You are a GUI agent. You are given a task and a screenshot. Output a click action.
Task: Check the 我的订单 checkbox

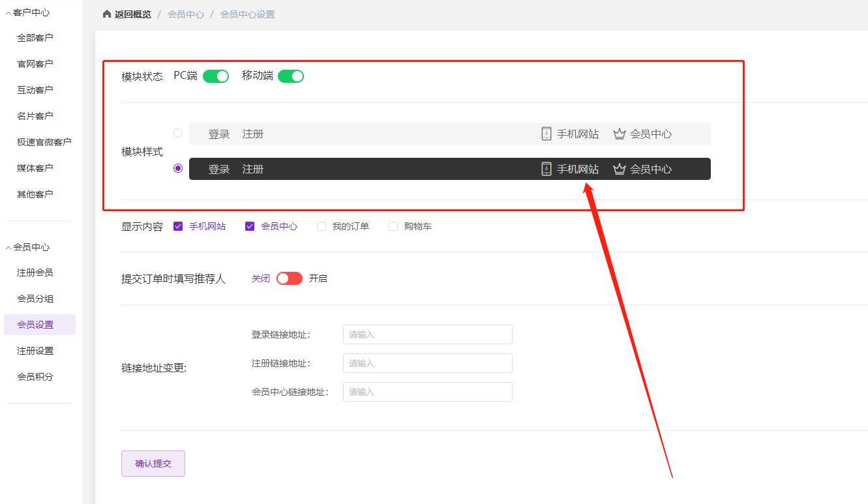(x=322, y=226)
